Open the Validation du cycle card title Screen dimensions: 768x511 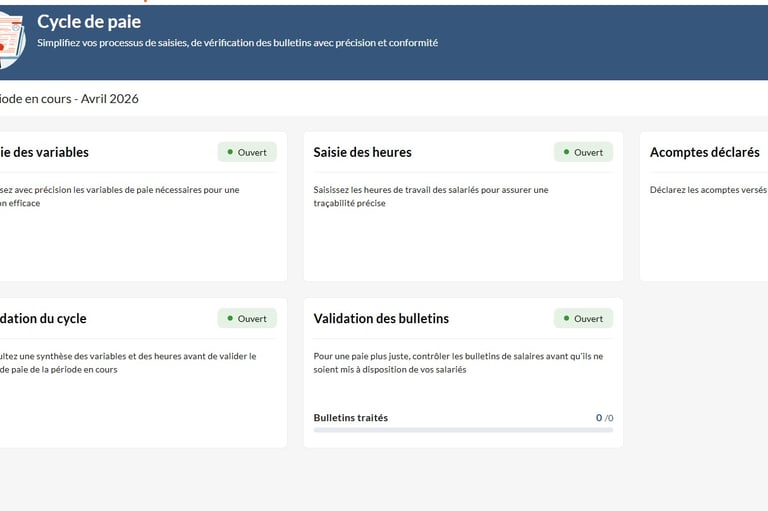[x=44, y=318]
